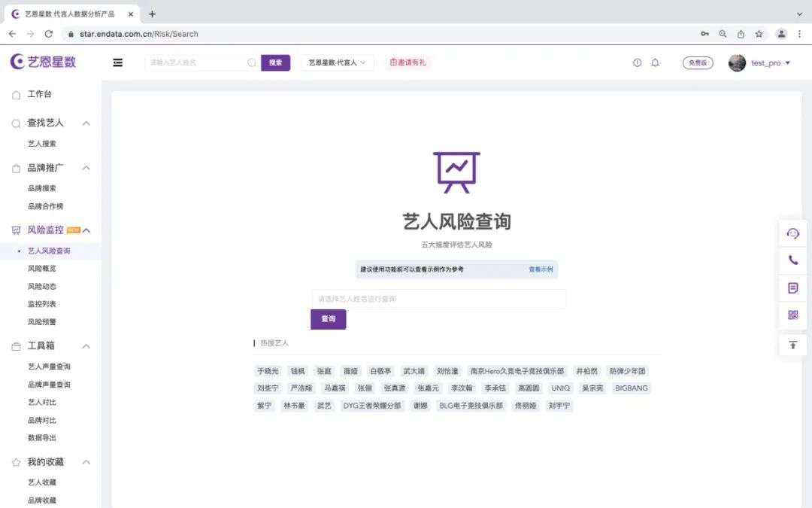Click the 艺恩星数 logo
The height and width of the screenshot is (508, 812).
(x=44, y=62)
